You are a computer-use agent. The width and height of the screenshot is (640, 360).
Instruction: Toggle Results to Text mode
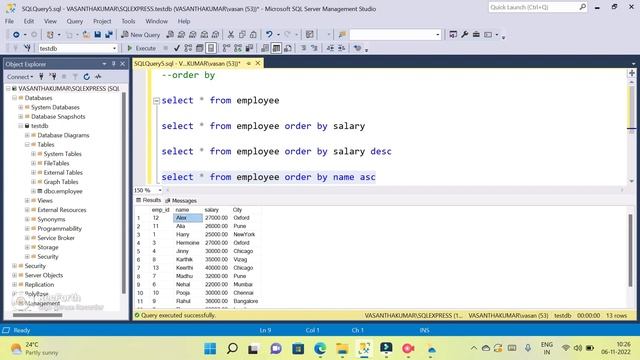coord(265,48)
